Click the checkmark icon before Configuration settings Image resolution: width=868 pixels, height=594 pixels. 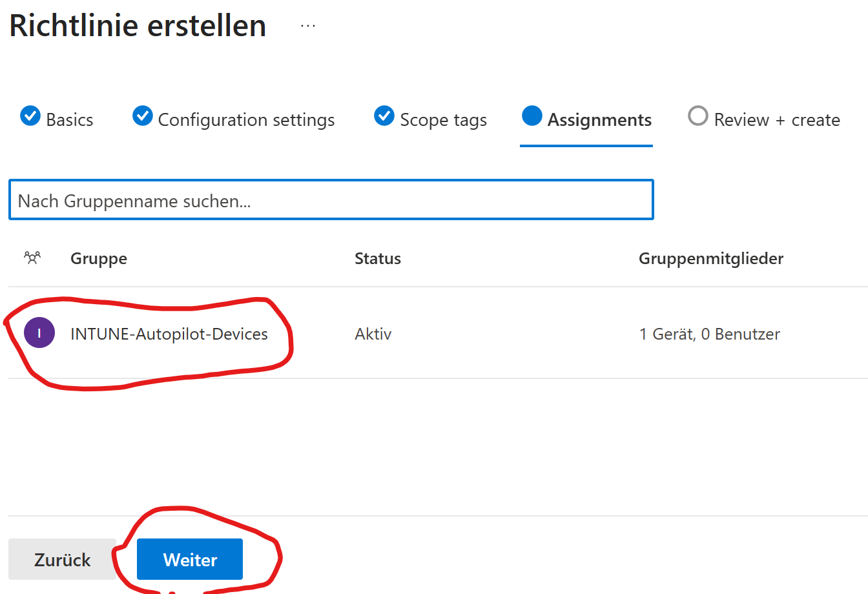(143, 116)
